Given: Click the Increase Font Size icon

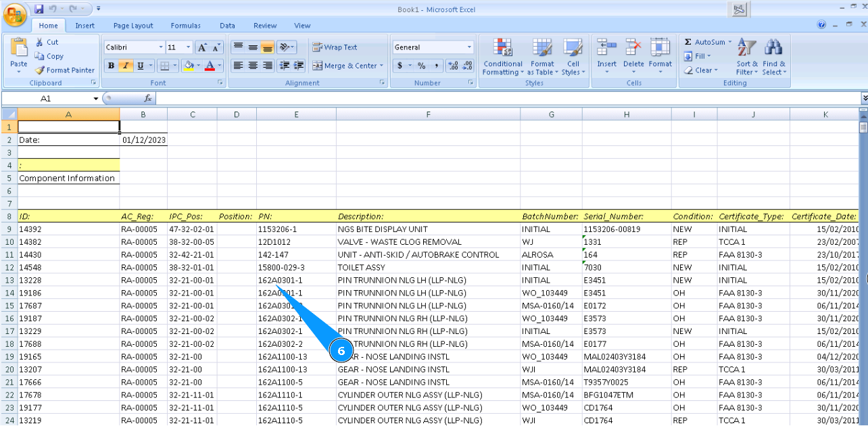Looking at the screenshot, I should point(202,47).
